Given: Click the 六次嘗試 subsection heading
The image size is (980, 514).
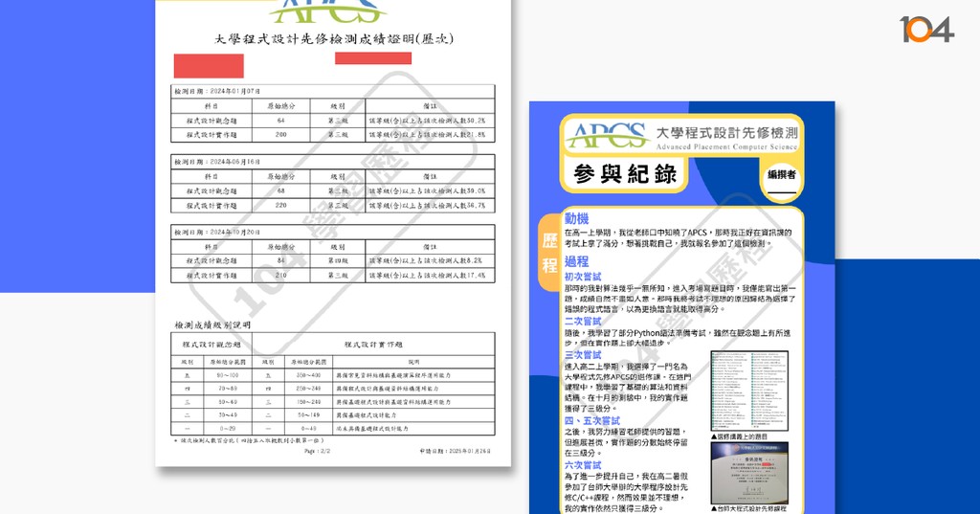Looking at the screenshot, I should 584,465.
